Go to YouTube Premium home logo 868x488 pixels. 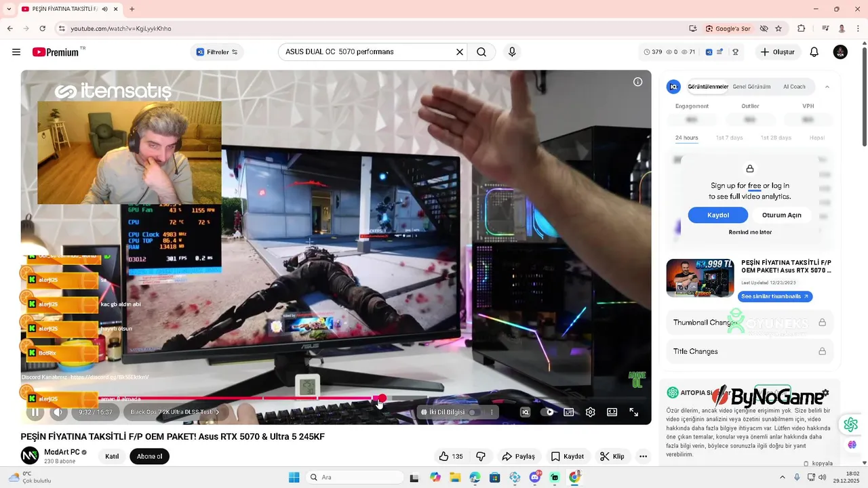point(56,52)
